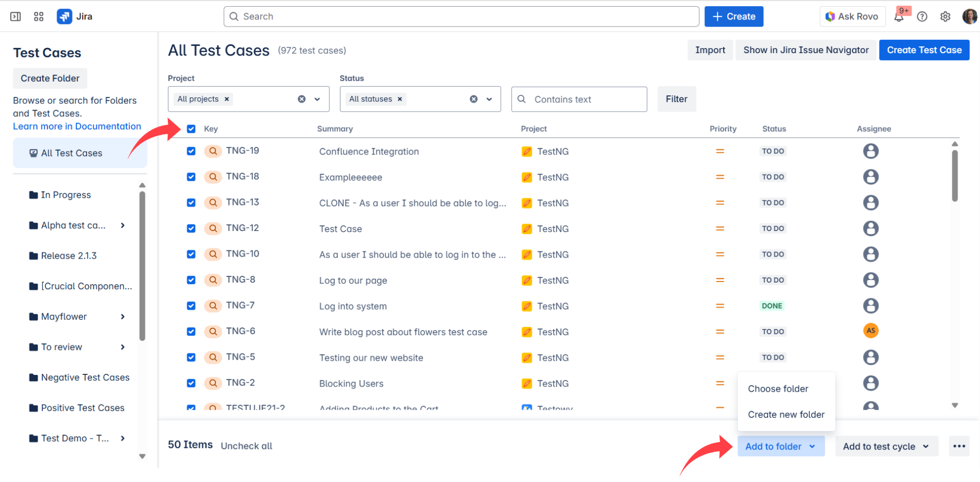Expand the Alpha test cases folder
This screenshot has width=980, height=482.
coord(122,225)
